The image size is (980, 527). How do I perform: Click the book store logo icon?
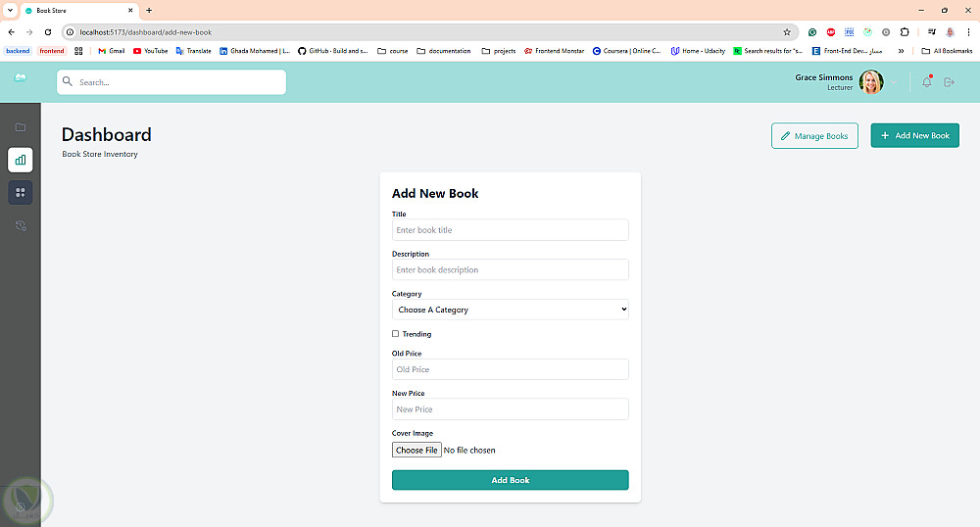(20, 78)
